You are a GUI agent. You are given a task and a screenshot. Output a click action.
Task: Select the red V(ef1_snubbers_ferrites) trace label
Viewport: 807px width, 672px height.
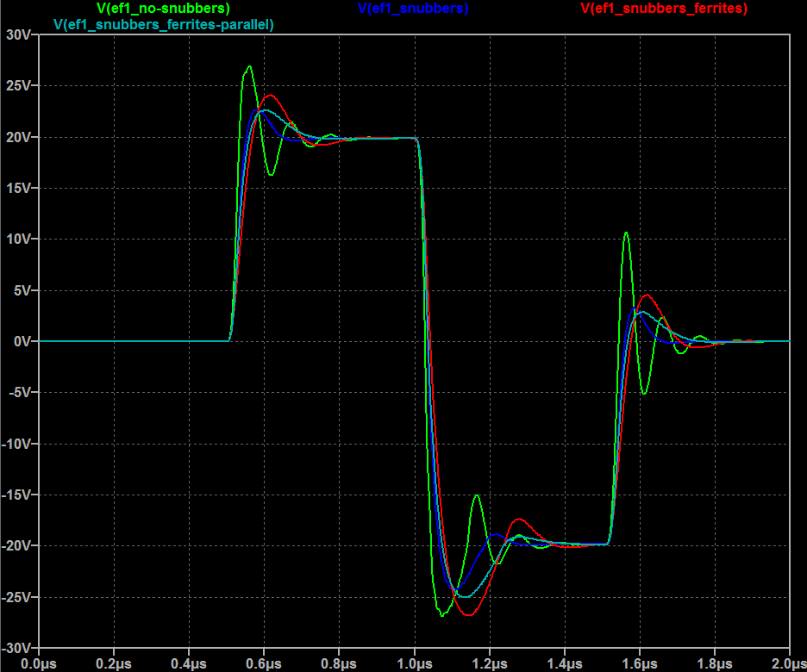click(x=664, y=9)
